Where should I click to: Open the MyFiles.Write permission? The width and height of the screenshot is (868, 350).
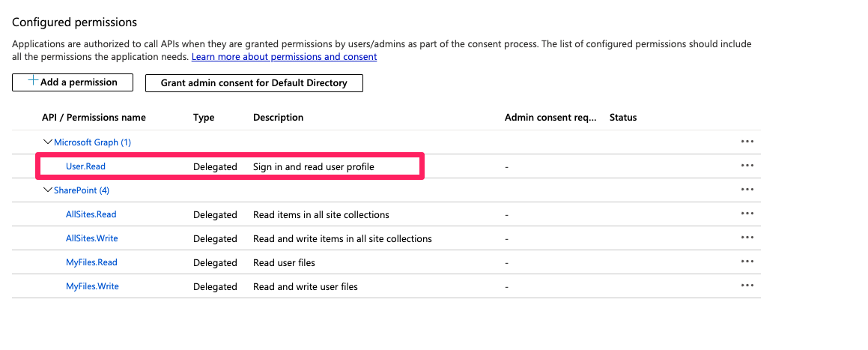(x=92, y=286)
